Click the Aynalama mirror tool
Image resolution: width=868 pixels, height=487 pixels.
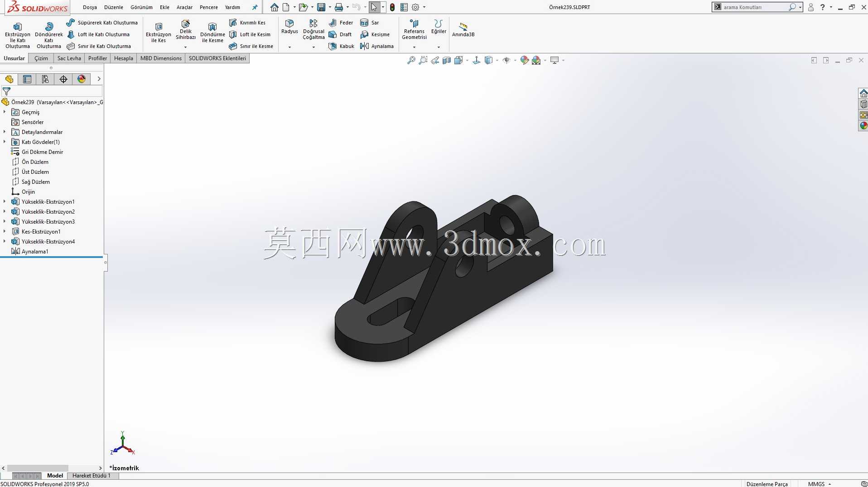(377, 46)
